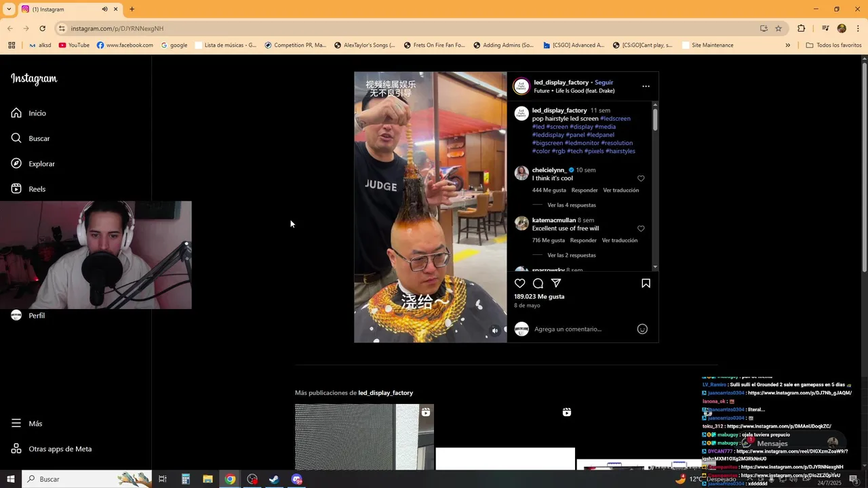Click led_display_factory in 'Más publicaciones' heading
The image size is (868, 488).
(x=385, y=393)
